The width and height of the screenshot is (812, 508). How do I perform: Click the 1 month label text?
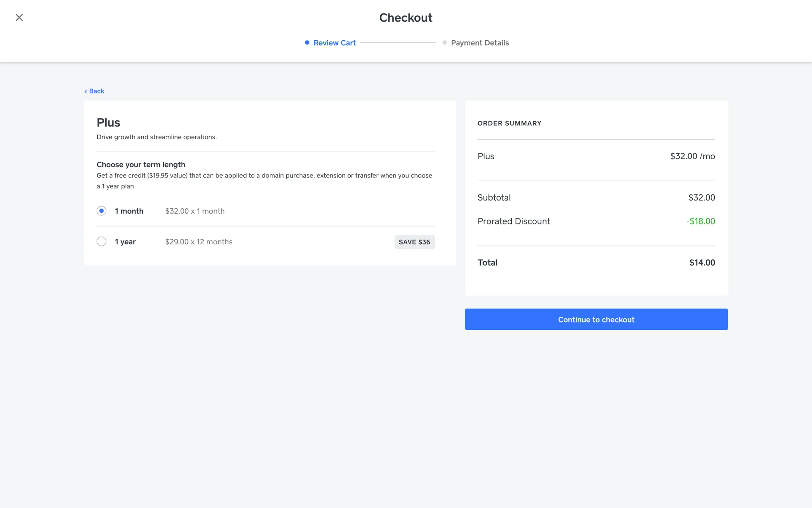tap(129, 211)
